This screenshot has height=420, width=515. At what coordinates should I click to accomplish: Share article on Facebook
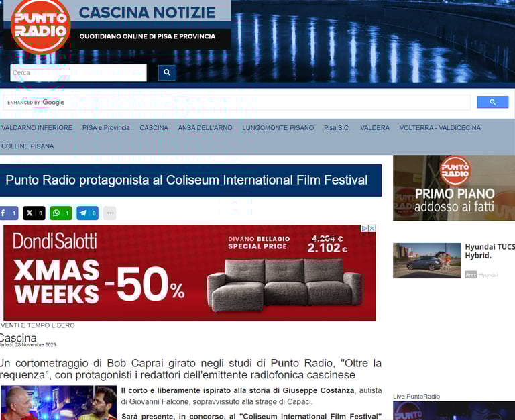pos(9,213)
